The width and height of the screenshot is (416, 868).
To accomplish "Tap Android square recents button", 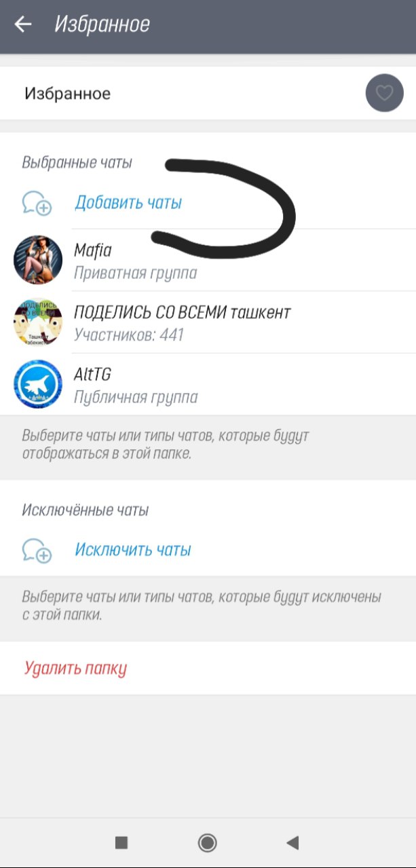I will coord(121,843).
